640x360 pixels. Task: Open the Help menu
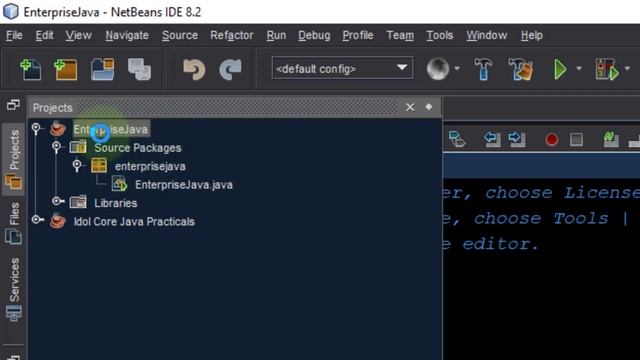[x=532, y=36]
